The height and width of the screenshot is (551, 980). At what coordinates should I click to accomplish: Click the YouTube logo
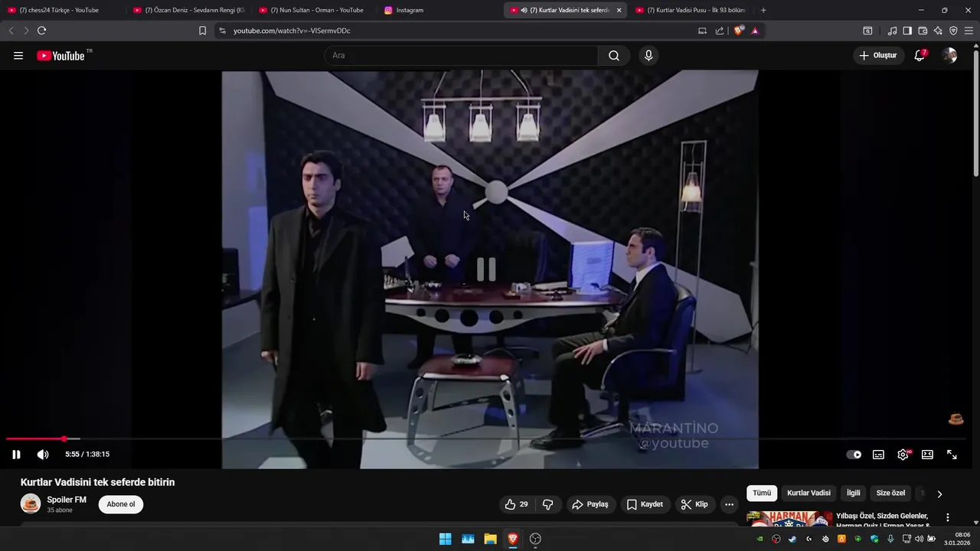coord(61,56)
